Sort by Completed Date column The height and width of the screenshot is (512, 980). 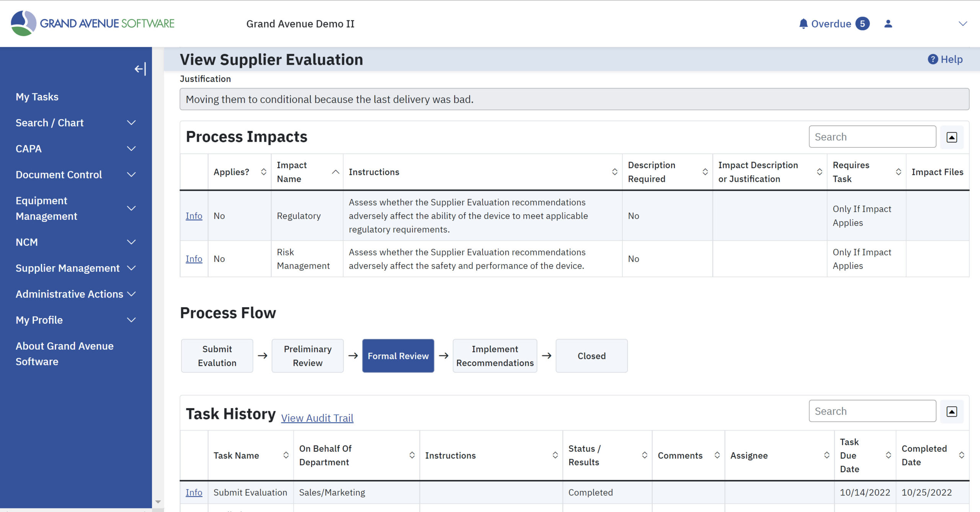click(x=961, y=455)
